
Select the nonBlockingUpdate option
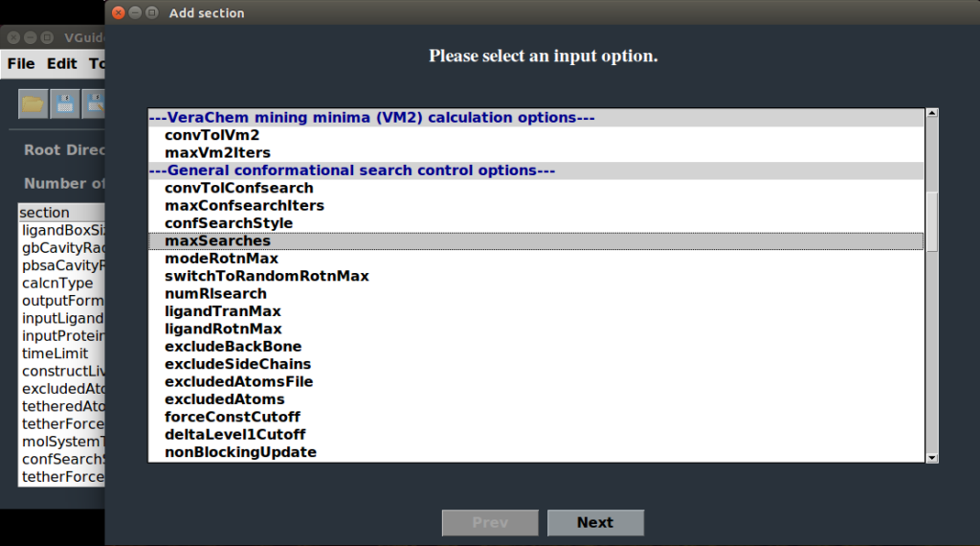[x=536, y=451]
